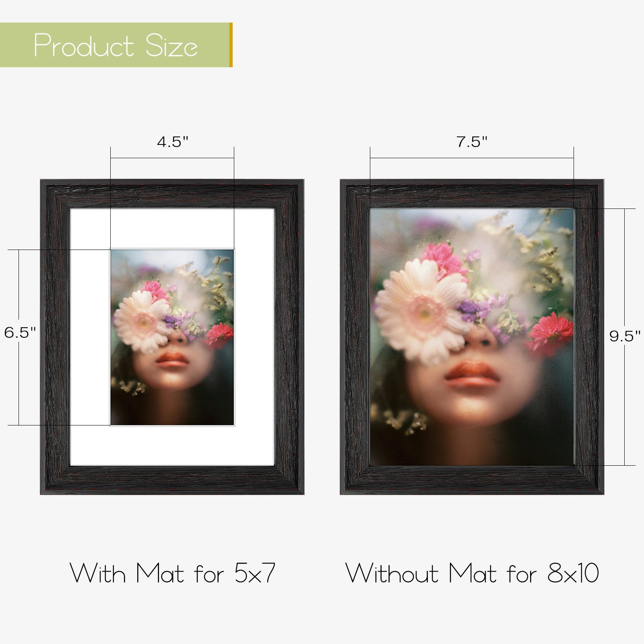
Task: Click the bottom edge of the right wooden frame
Action: [472, 480]
